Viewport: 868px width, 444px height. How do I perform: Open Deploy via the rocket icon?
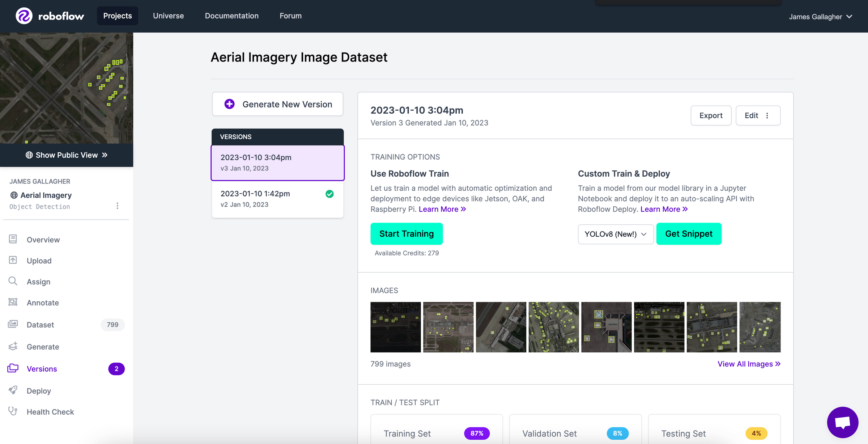[13, 390]
